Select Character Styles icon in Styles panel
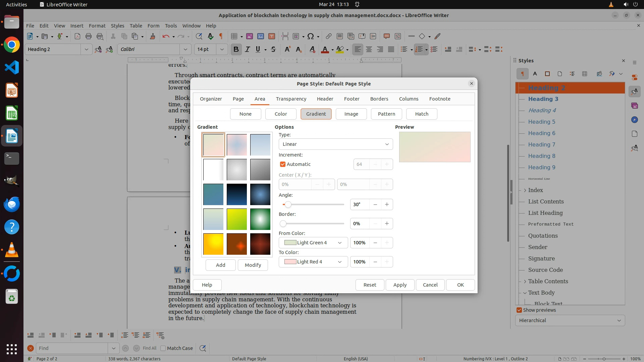The width and height of the screenshot is (644, 362). coord(535,74)
